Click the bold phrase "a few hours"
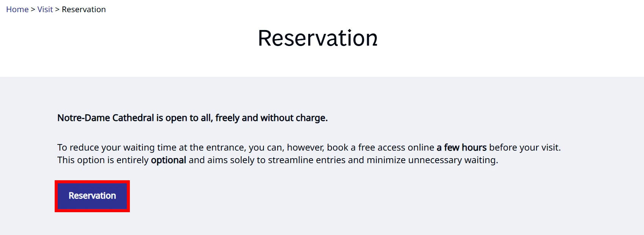The width and height of the screenshot is (644, 235). [x=461, y=148]
